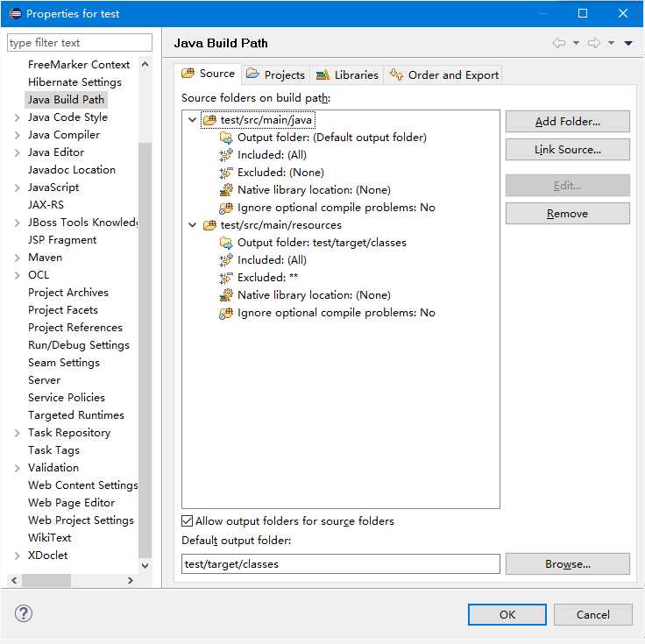Click the Native library icon under test/src/main/resources
The image size is (645, 644).
coord(226,295)
